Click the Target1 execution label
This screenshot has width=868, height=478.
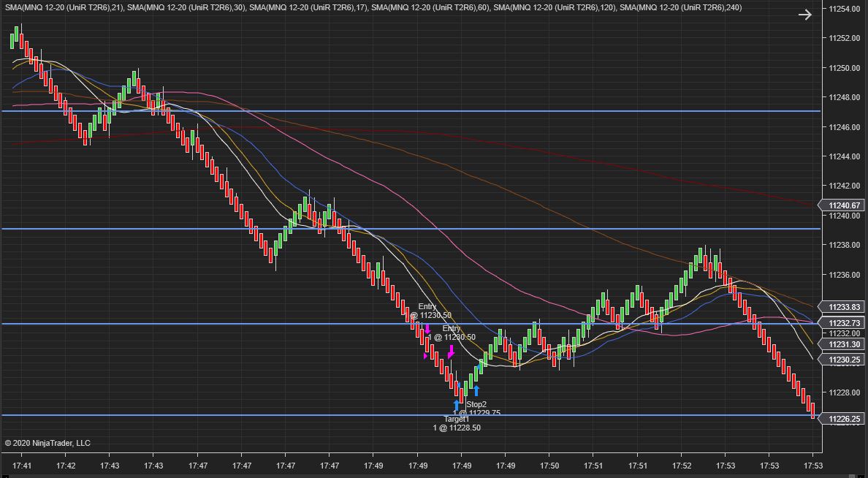[456, 420]
